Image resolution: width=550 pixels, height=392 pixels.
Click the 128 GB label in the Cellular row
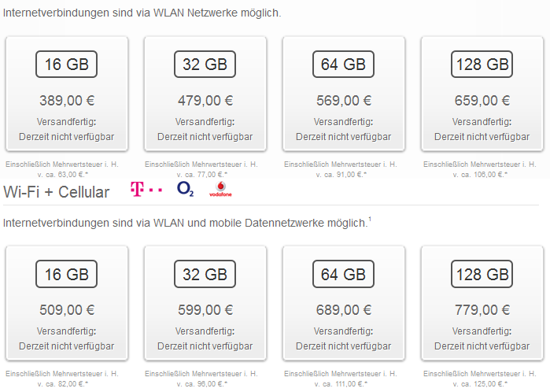(482, 274)
